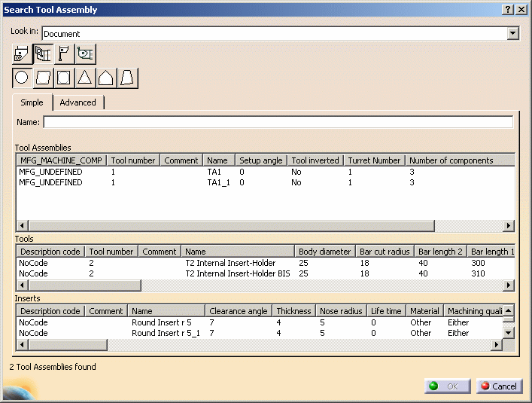Screen dimensions: 532x403
Task: Select the diamond insert shape icon
Action: click(x=43, y=78)
